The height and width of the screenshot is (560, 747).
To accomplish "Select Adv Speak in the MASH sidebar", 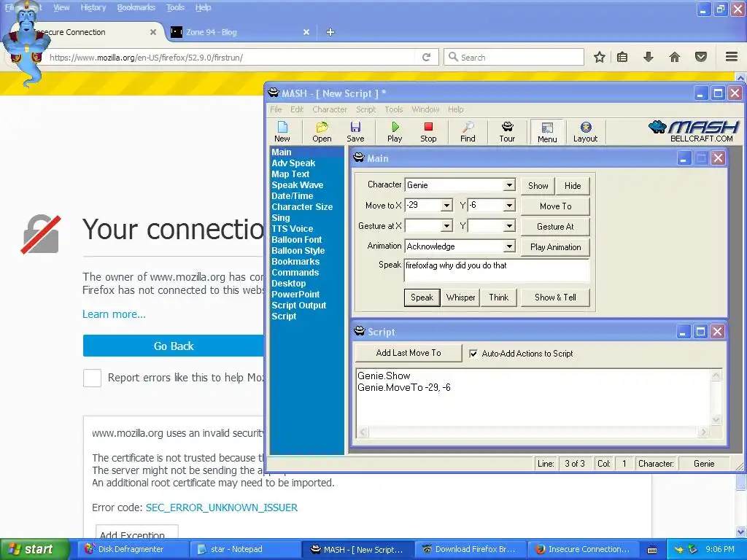I will pyautogui.click(x=293, y=163).
